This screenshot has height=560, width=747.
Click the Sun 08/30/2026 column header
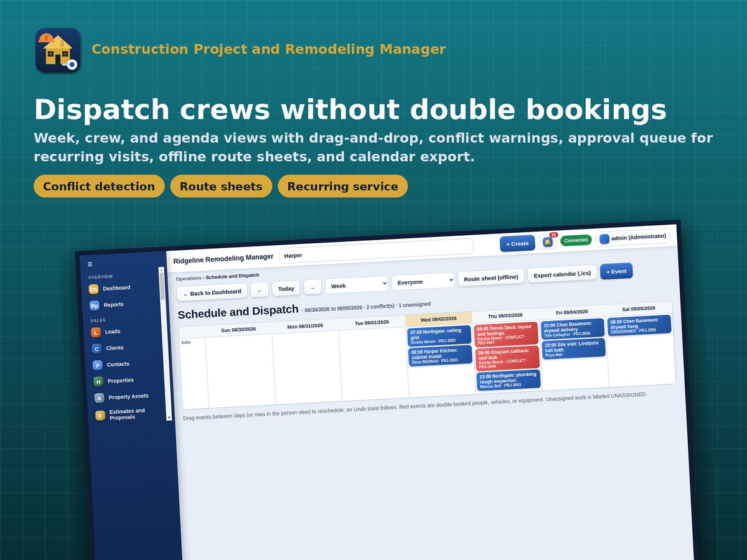[238, 329]
